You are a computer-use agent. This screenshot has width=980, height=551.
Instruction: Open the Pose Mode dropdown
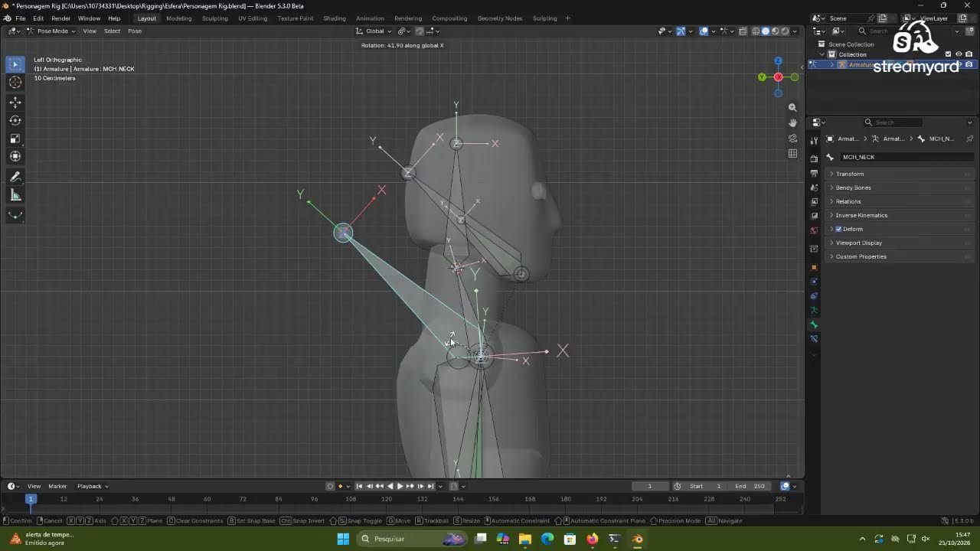tap(51, 31)
